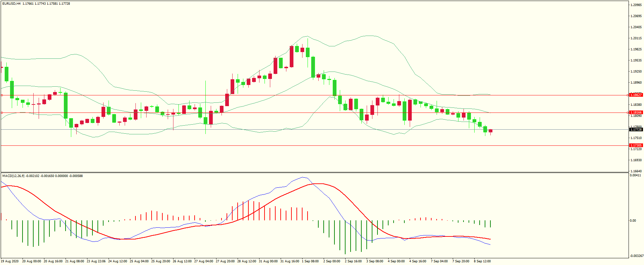Image resolution: width=644 pixels, height=265 pixels.
Task: Click the 1.16930 price axis label
Action: coord(636,160)
